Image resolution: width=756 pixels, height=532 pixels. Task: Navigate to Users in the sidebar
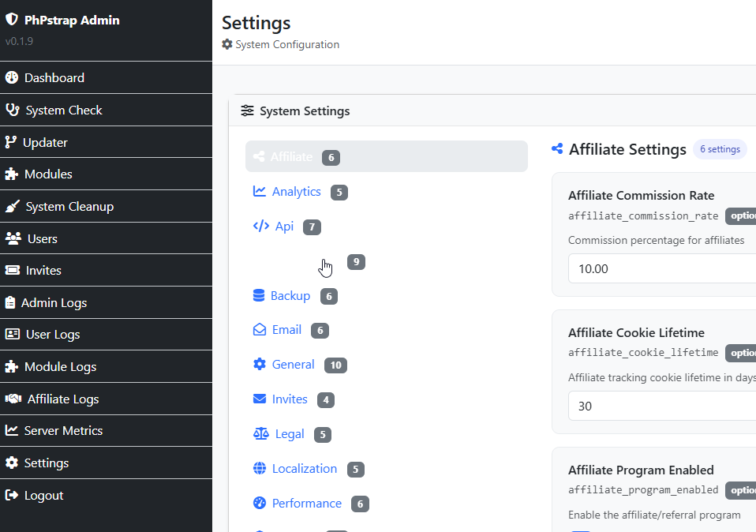[x=106, y=238]
